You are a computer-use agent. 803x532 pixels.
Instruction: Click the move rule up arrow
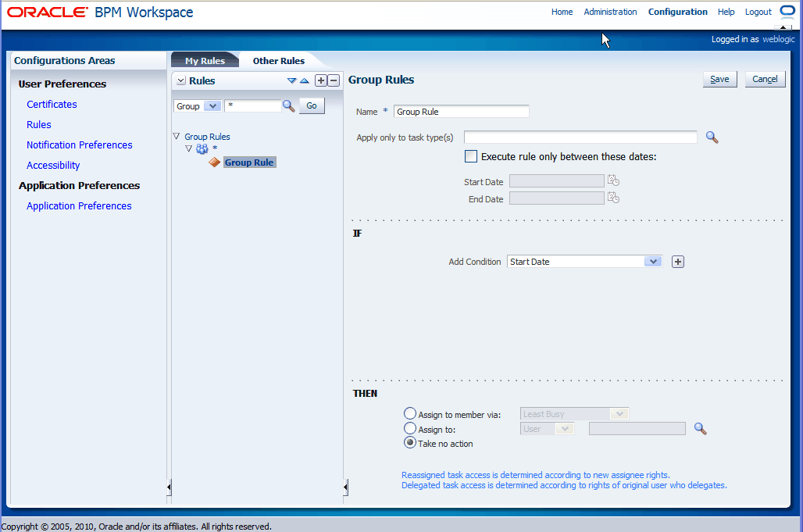point(305,80)
